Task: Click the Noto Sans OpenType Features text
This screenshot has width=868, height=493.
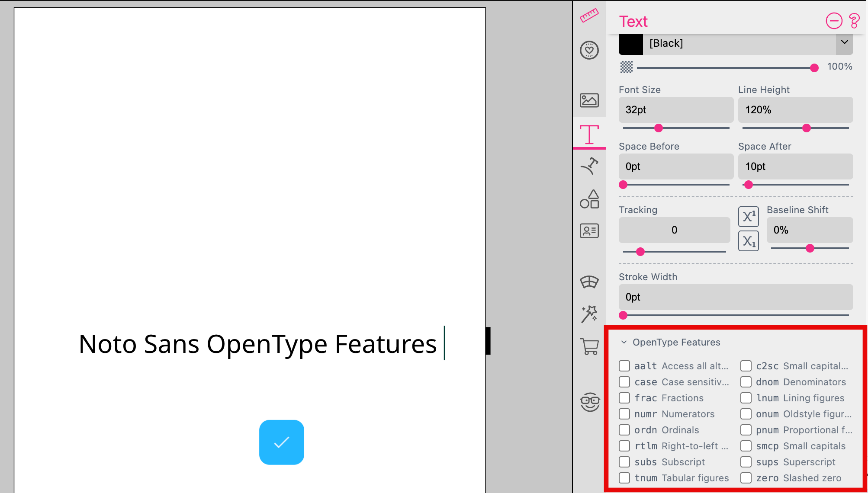Action: [258, 344]
